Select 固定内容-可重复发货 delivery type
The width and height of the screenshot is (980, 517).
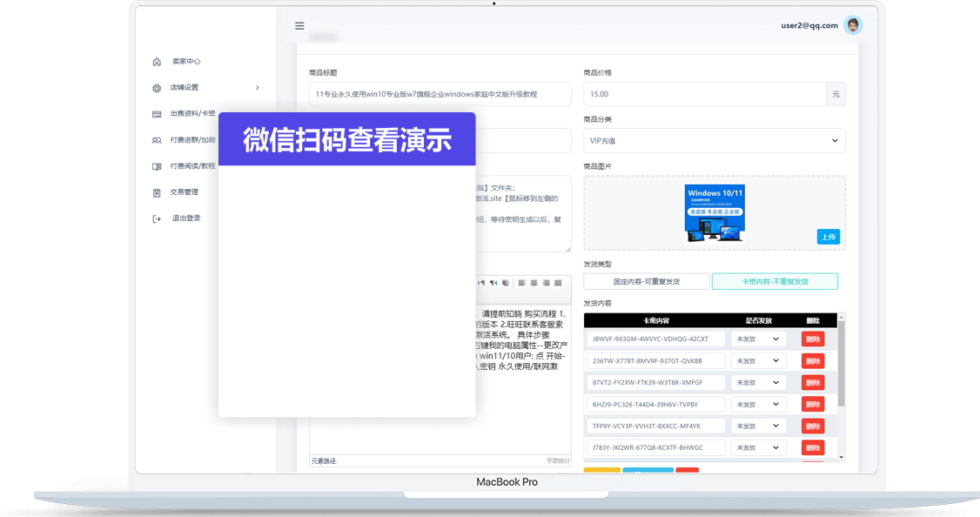point(646,281)
